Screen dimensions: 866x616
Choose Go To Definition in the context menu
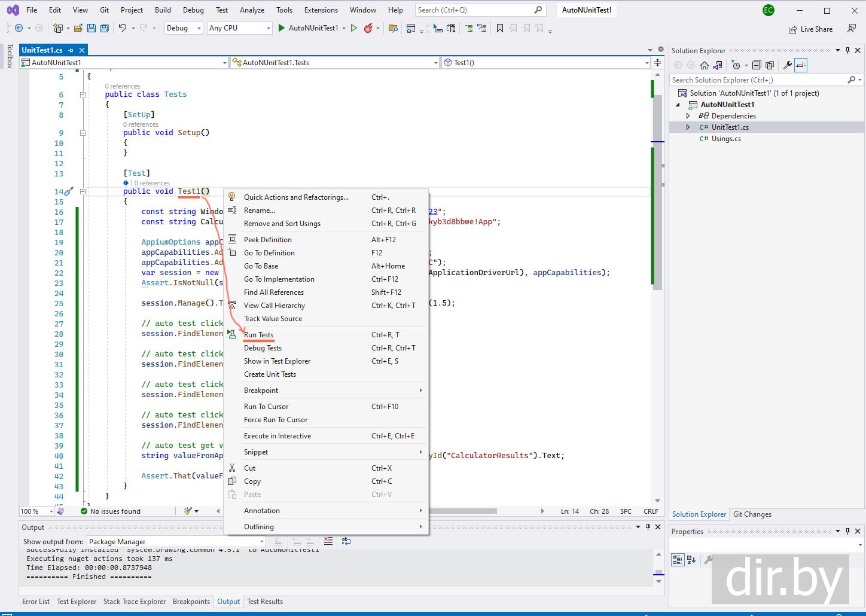(269, 253)
